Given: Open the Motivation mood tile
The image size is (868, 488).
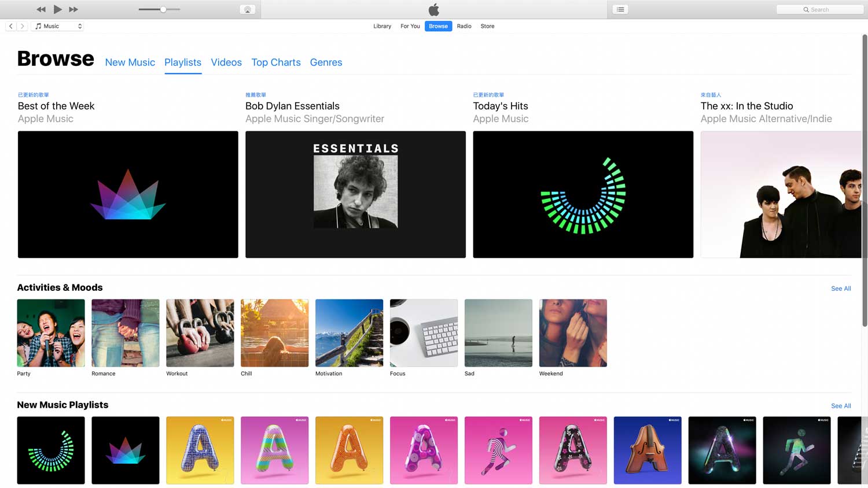Looking at the screenshot, I should (350, 333).
